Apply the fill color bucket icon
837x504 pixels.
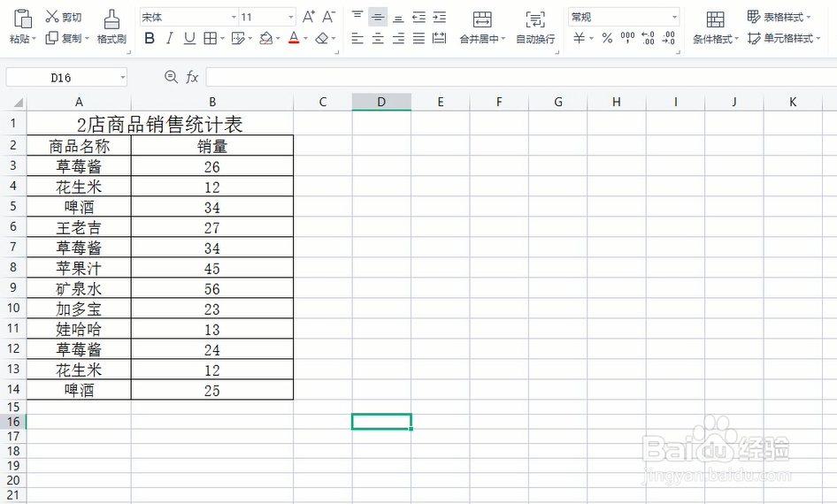(265, 38)
